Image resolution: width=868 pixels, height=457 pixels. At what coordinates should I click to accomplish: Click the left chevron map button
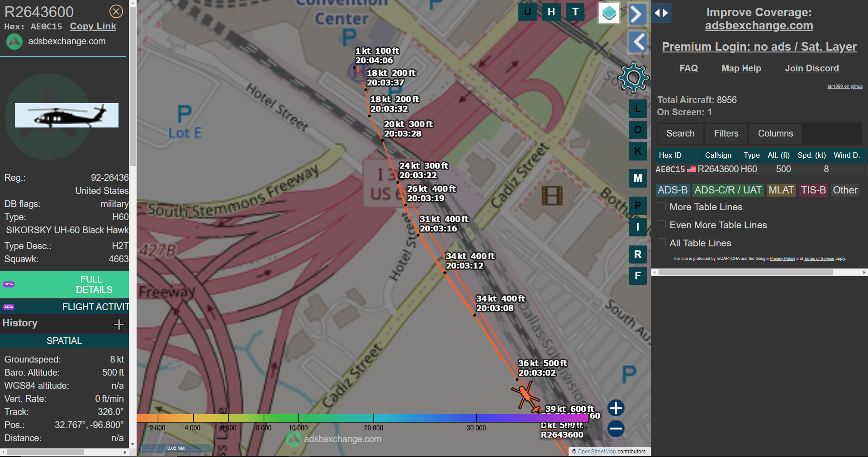pyautogui.click(x=638, y=42)
